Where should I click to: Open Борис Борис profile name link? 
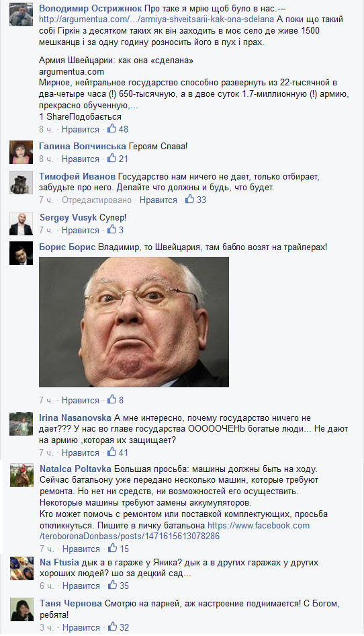click(x=67, y=247)
